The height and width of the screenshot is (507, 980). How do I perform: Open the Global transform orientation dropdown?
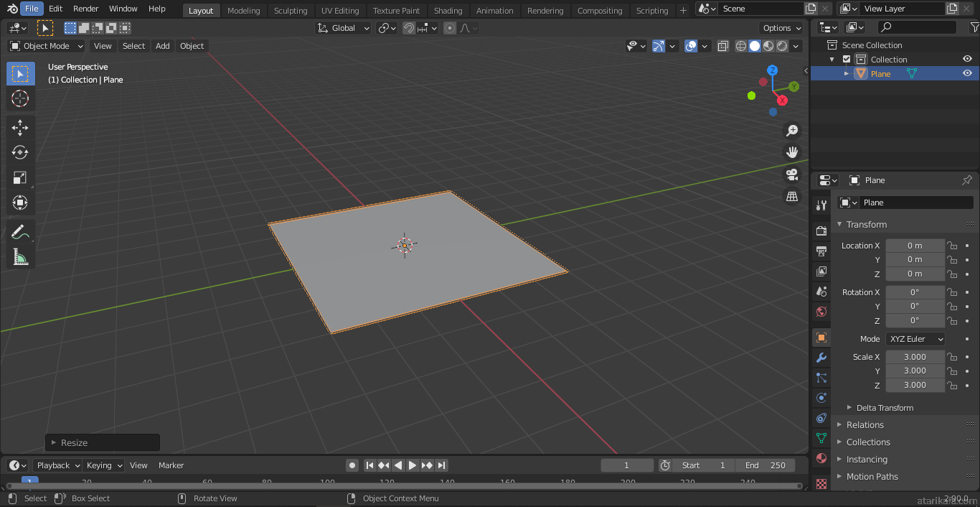tap(344, 28)
